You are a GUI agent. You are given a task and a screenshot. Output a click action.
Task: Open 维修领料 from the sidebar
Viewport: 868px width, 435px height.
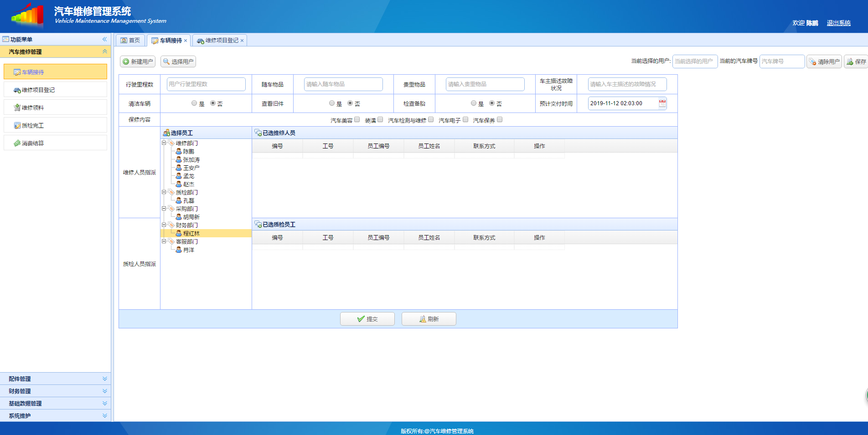[x=33, y=108]
